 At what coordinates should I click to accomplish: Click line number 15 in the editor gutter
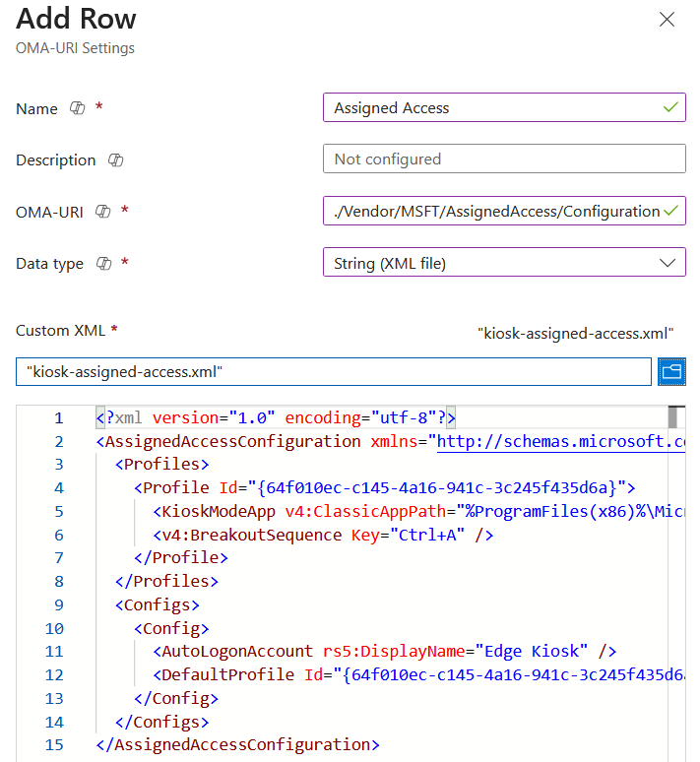pos(54,744)
